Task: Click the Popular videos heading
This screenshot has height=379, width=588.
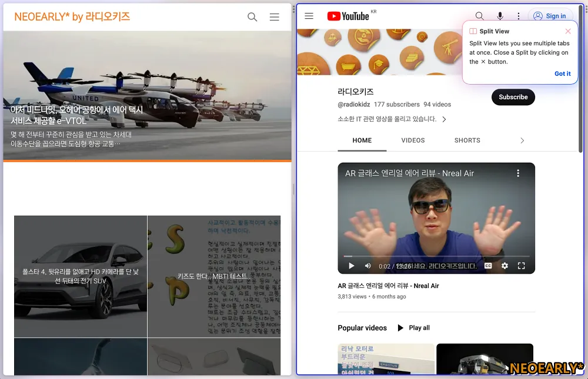Action: point(362,328)
